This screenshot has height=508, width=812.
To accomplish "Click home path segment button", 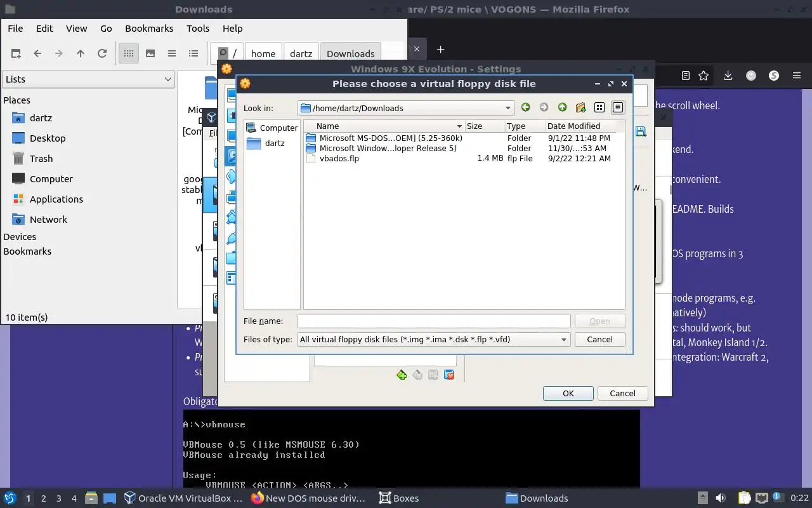I will [263, 54].
